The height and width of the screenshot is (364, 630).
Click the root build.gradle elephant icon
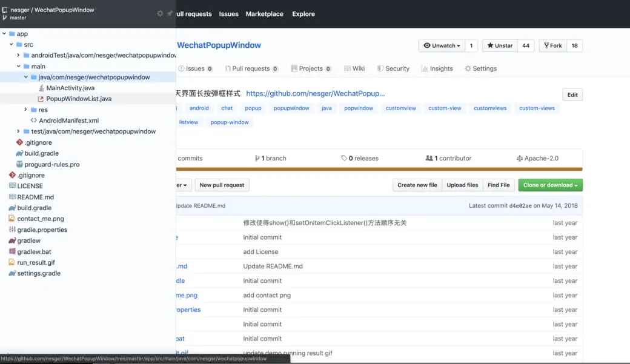coord(12,208)
